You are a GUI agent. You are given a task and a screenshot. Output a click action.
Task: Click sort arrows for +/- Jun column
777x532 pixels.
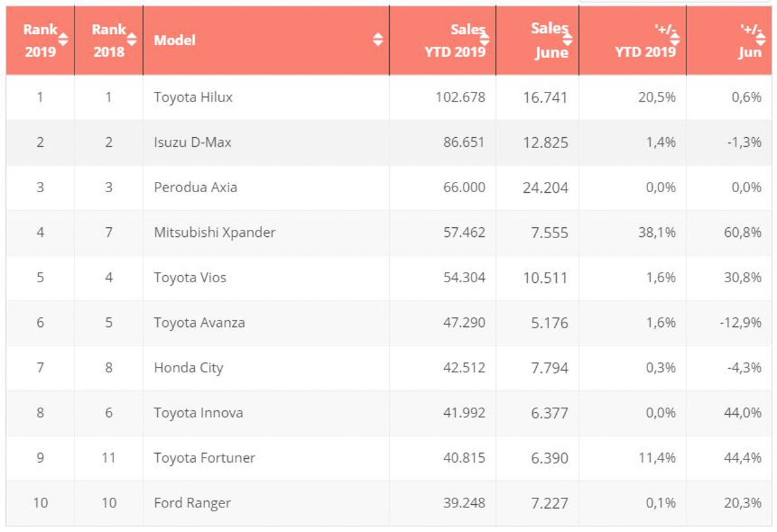pos(761,39)
